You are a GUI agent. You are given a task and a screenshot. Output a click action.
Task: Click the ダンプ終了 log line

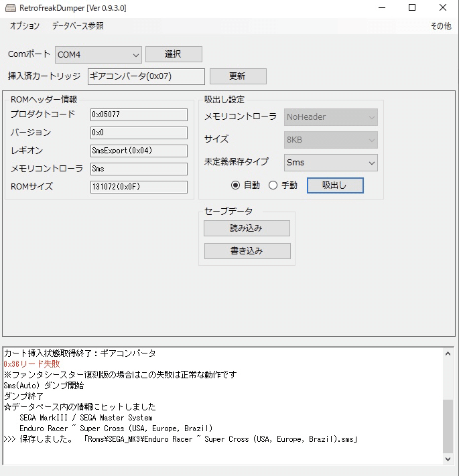[23, 396]
